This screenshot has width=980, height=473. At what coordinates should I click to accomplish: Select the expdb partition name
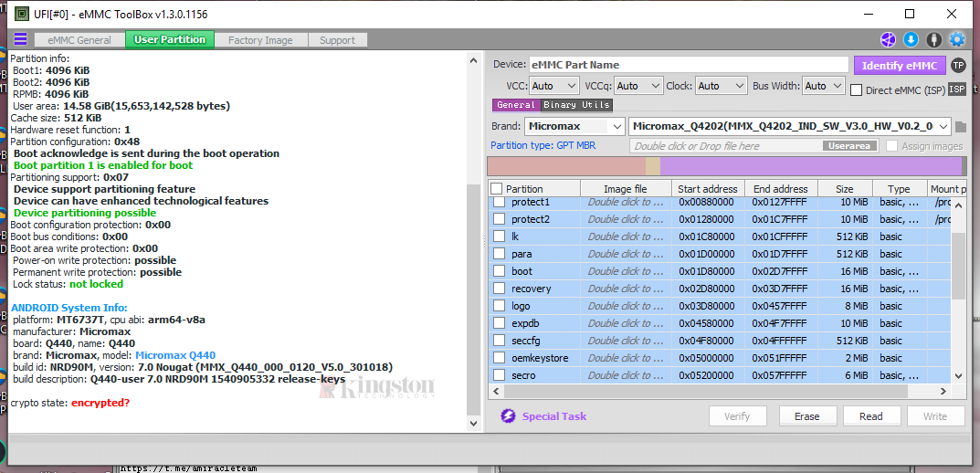pos(525,323)
